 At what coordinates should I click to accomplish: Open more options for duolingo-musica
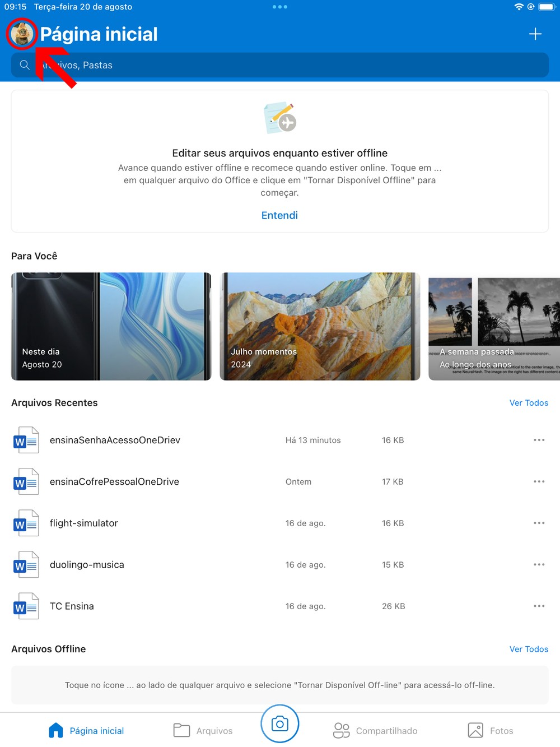pos(539,564)
